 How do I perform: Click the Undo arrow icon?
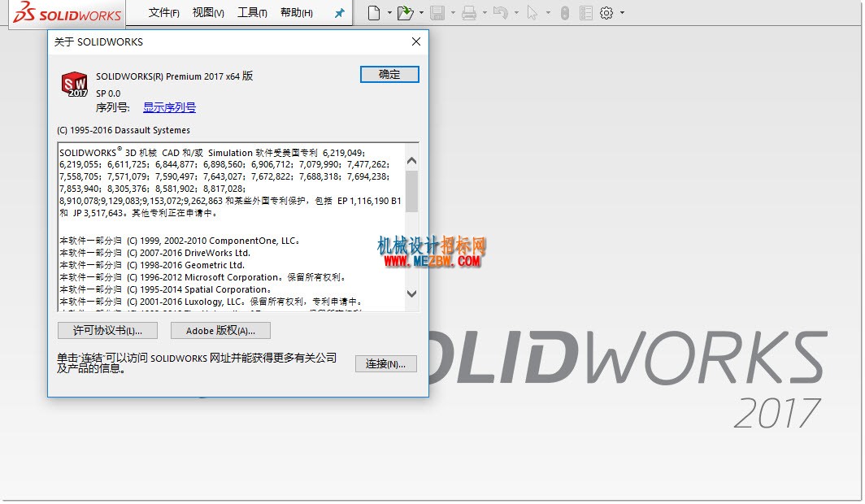[500, 13]
